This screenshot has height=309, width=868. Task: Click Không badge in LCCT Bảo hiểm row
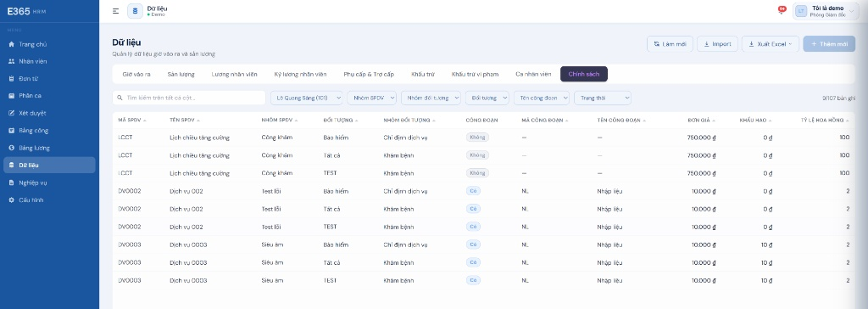point(477,138)
